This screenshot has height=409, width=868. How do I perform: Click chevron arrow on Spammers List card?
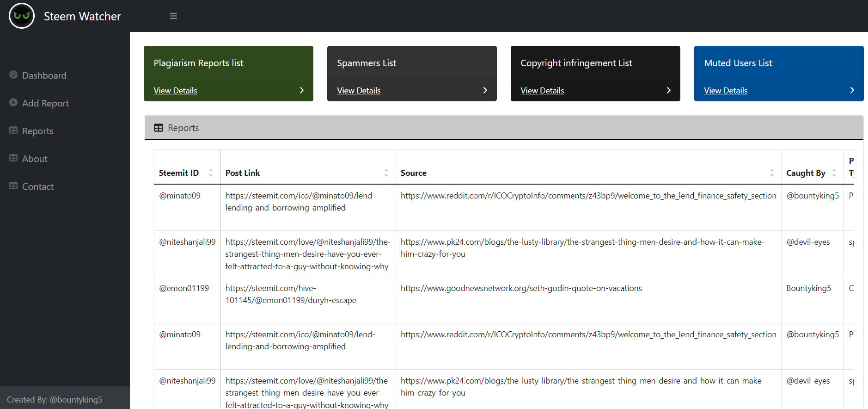485,90
